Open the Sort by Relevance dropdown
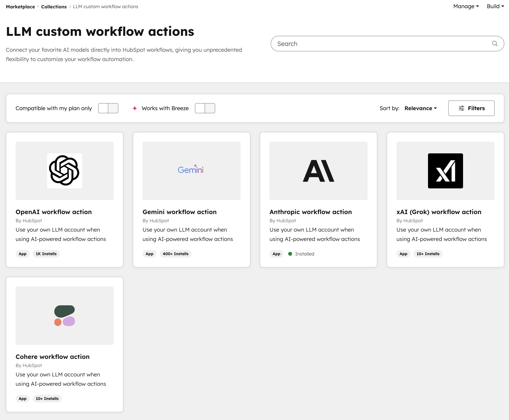The width and height of the screenshot is (509, 420). point(421,108)
